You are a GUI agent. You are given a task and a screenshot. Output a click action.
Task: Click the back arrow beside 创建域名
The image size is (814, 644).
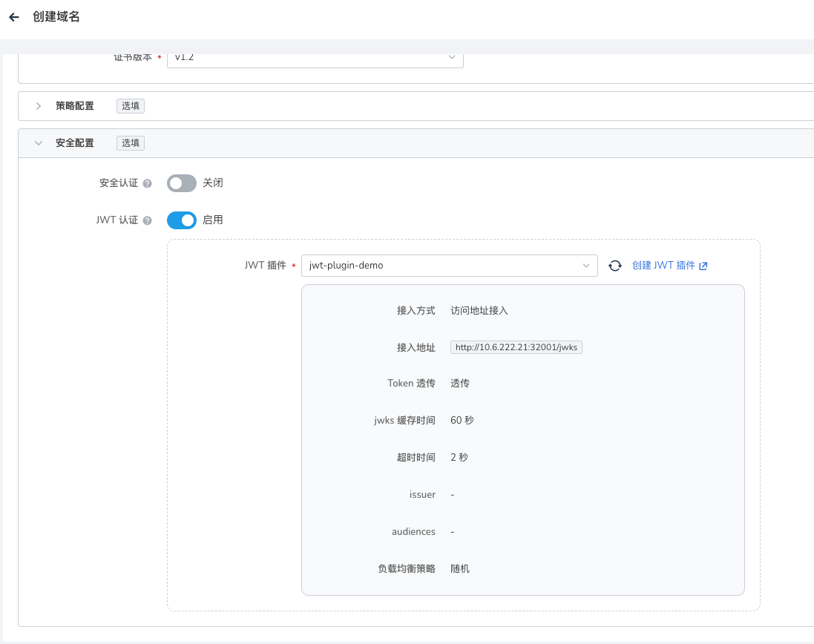(14, 17)
